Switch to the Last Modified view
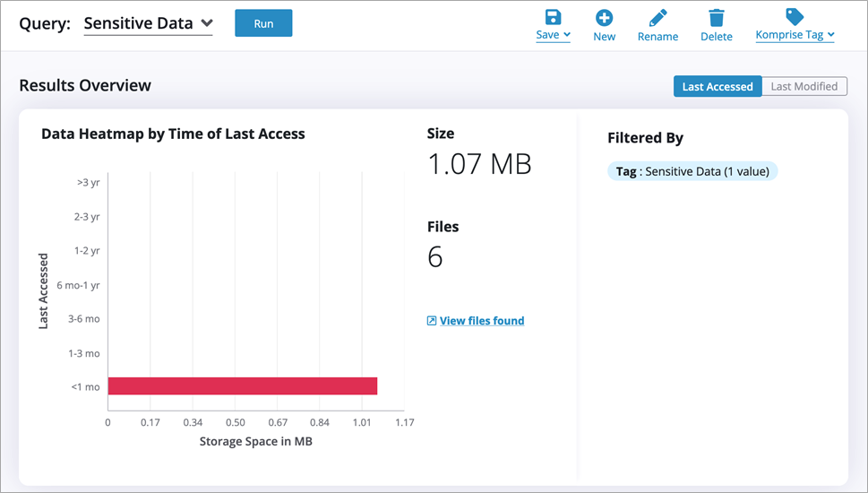Viewport: 868px width, 493px height. 804,86
